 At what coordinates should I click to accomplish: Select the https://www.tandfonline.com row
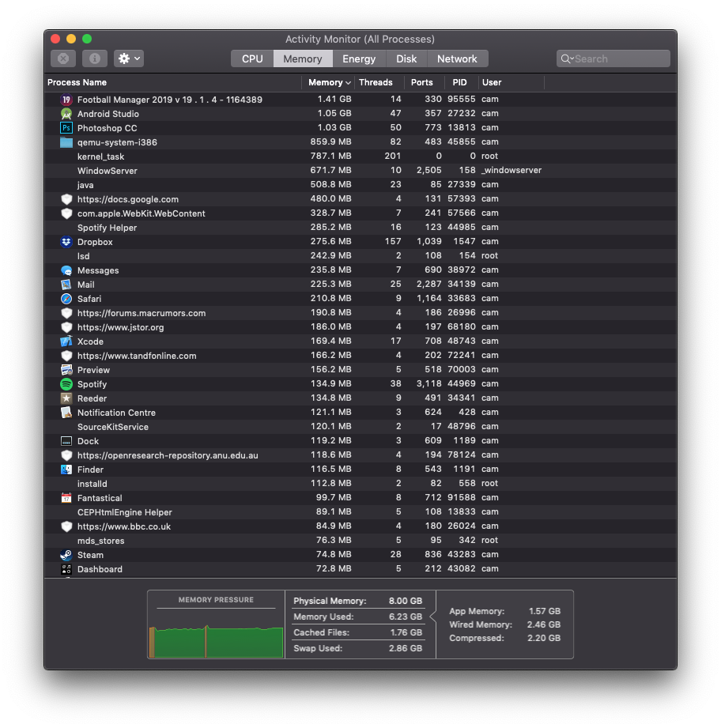[x=360, y=356]
